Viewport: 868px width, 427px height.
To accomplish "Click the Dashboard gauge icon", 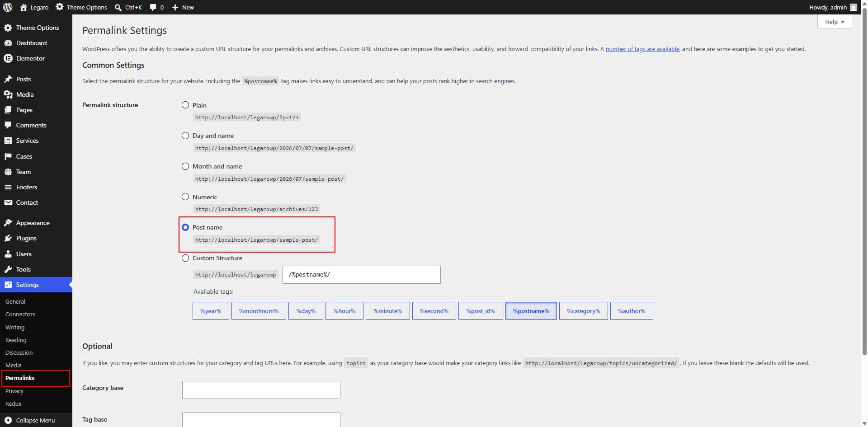I will (8, 43).
